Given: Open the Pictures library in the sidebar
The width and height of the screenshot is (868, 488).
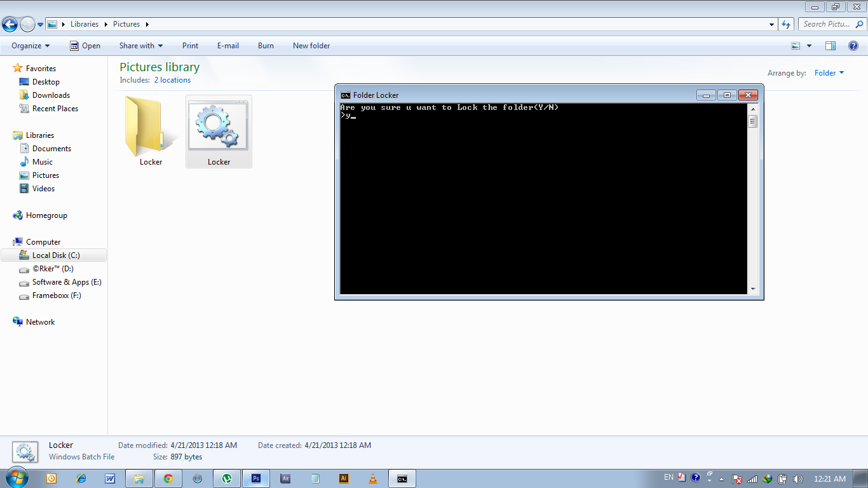Looking at the screenshot, I should (46, 175).
